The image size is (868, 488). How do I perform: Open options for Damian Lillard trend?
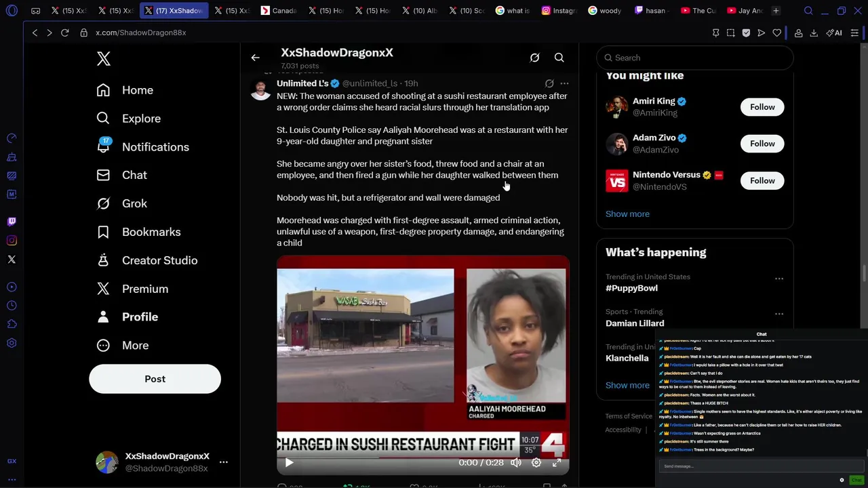[779, 314]
